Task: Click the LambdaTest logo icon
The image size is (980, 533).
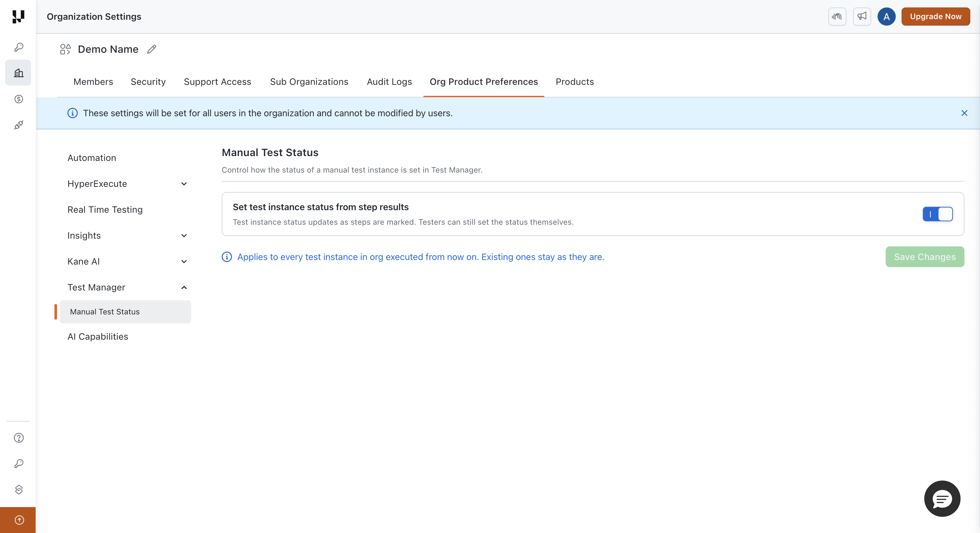Action: (x=18, y=16)
